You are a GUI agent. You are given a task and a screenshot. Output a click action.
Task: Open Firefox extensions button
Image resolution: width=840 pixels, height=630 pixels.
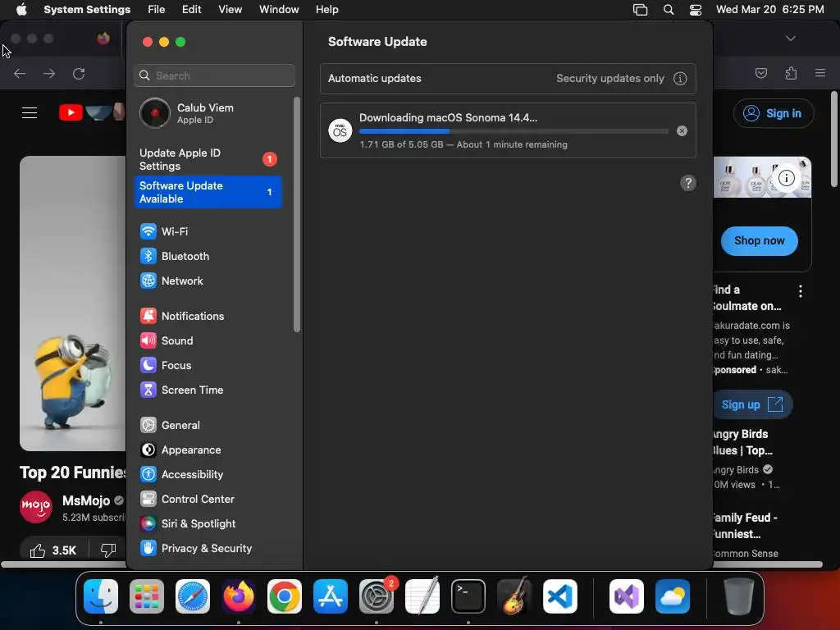click(792, 73)
